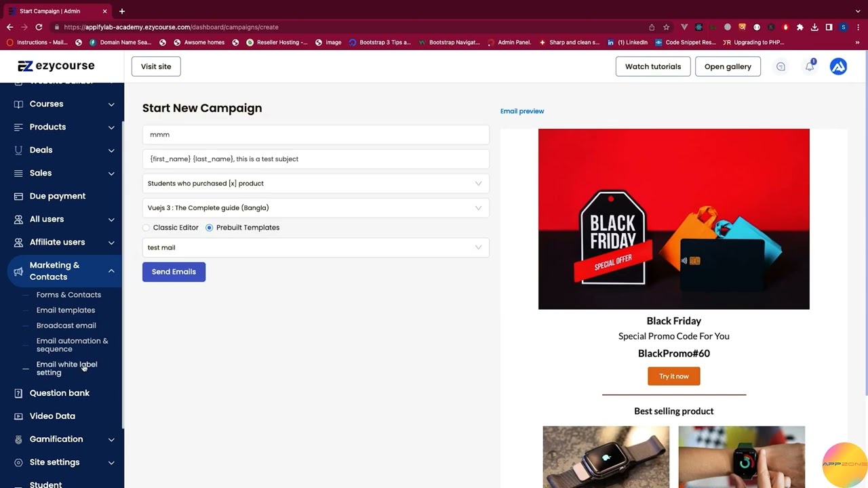
Task: Click the Products list icon in sidebar
Action: (18, 127)
